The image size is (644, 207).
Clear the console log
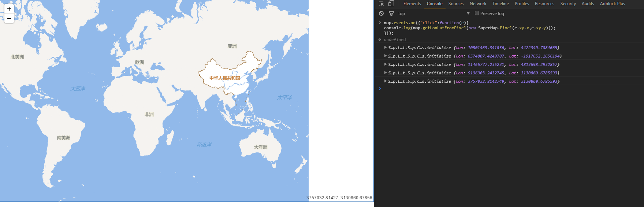pos(381,14)
